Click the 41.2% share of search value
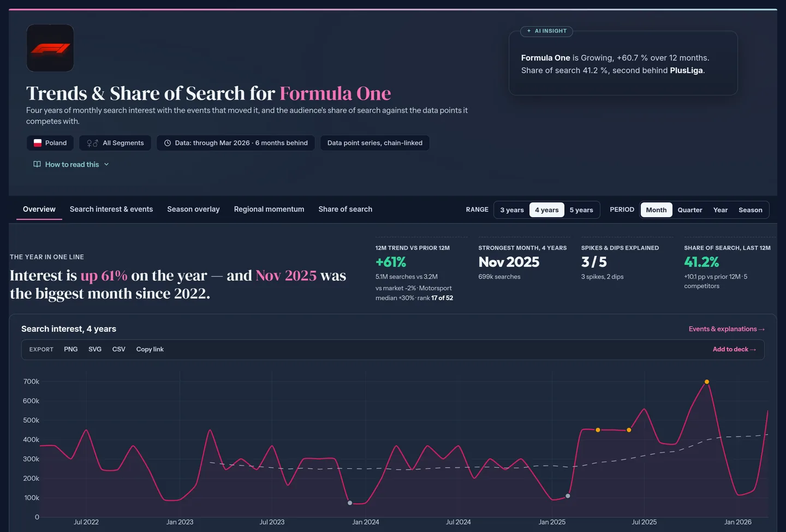The image size is (786, 532). tap(701, 262)
